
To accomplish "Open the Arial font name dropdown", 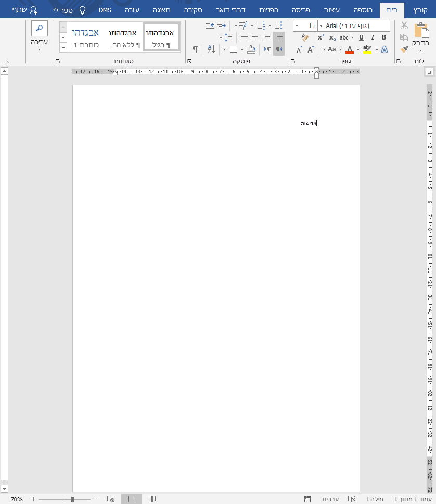I will click(x=321, y=25).
